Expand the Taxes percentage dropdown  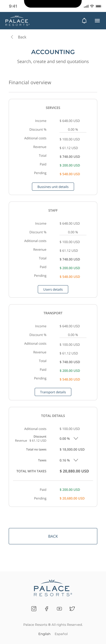[76, 460]
